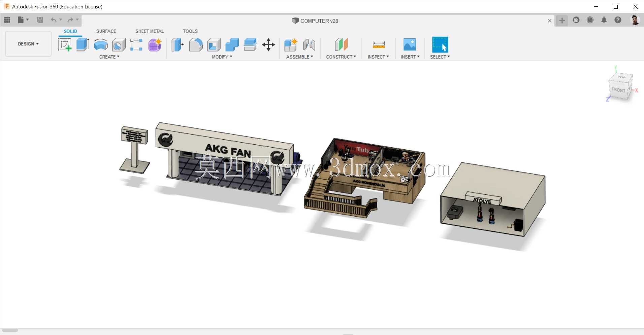Close the COMPUTER v28 document tab
The image size is (644, 335).
click(550, 21)
